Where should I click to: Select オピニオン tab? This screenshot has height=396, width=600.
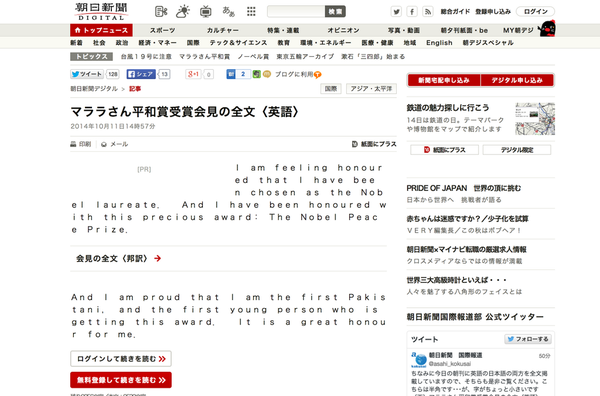pyautogui.click(x=343, y=30)
